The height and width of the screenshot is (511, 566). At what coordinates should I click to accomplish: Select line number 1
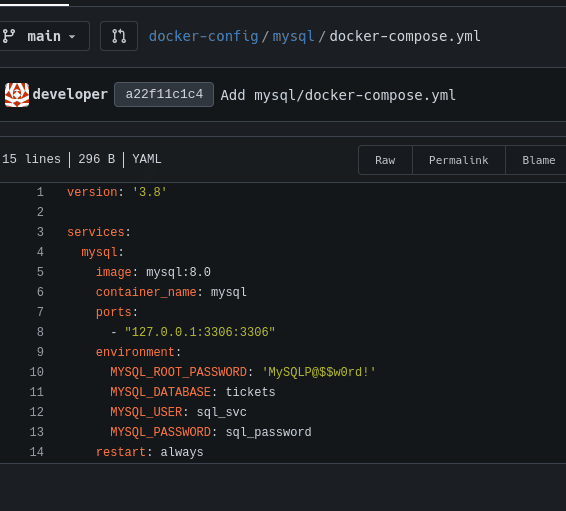click(x=40, y=192)
